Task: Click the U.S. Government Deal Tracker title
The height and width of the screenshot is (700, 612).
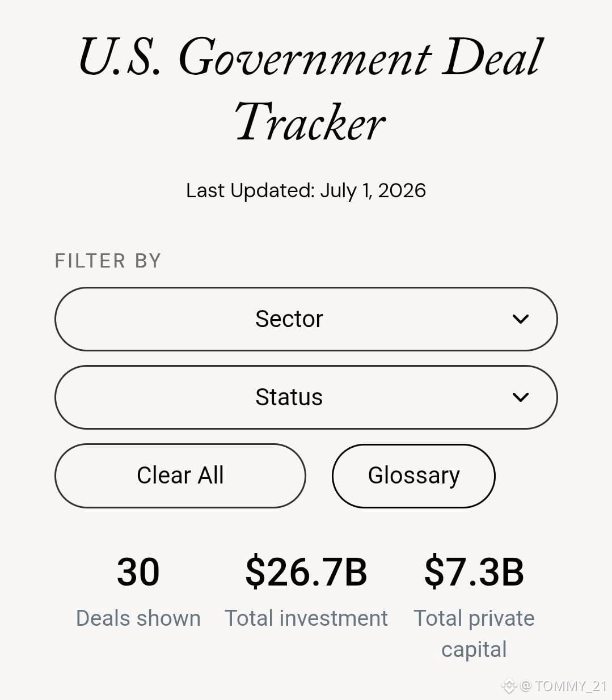Action: tap(310, 89)
